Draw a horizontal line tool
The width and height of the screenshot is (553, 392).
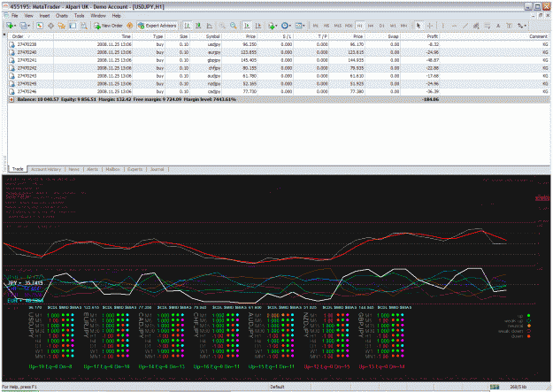pos(454,26)
